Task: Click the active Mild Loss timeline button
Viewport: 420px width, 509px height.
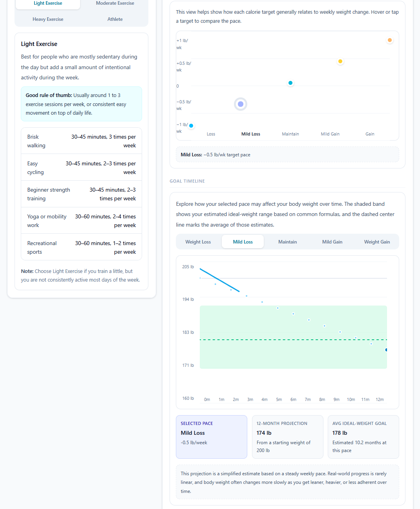Action: pyautogui.click(x=243, y=242)
